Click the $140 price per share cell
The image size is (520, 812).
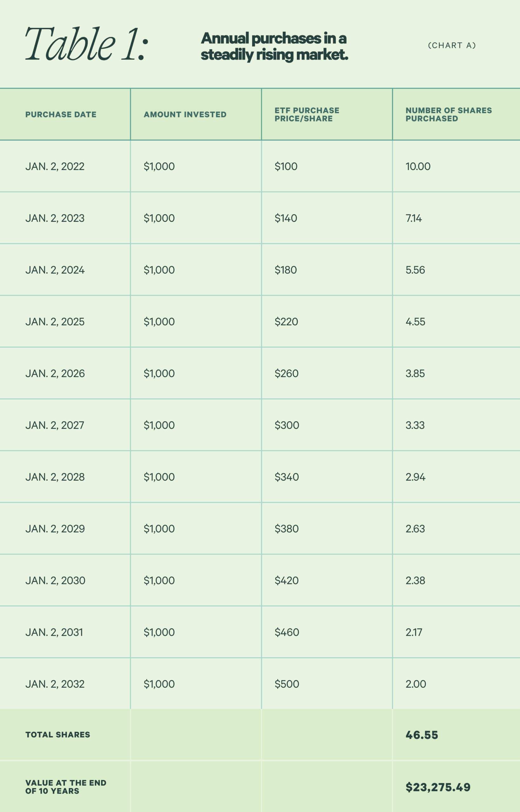[x=286, y=218]
